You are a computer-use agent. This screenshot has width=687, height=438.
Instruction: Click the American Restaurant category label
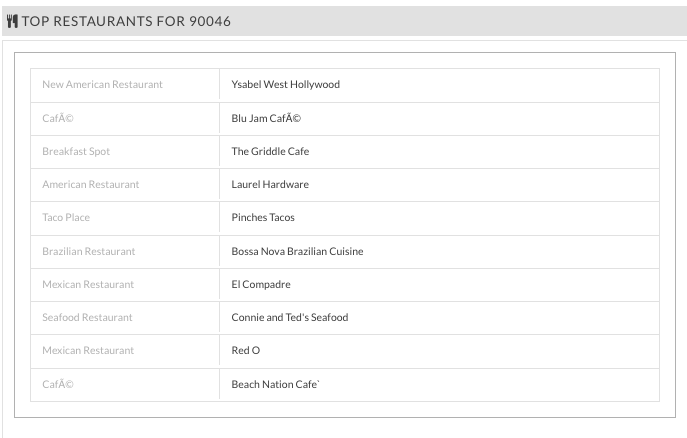click(90, 184)
